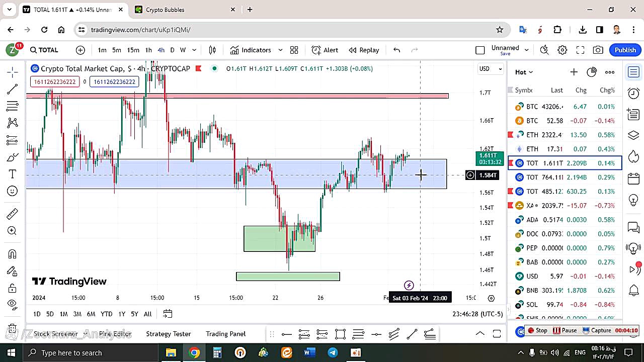Open Word from the Windows taskbar
Viewport: 644px width, 362px height.
click(x=309, y=352)
